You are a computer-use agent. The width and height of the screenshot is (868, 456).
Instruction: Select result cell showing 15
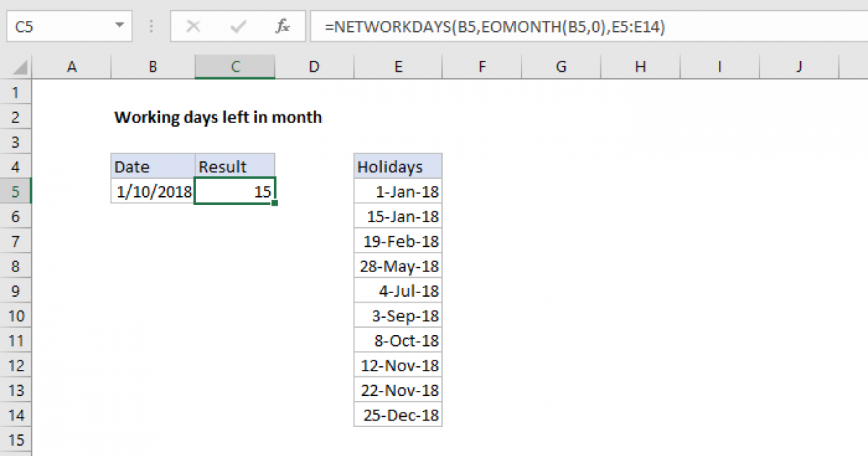[235, 192]
